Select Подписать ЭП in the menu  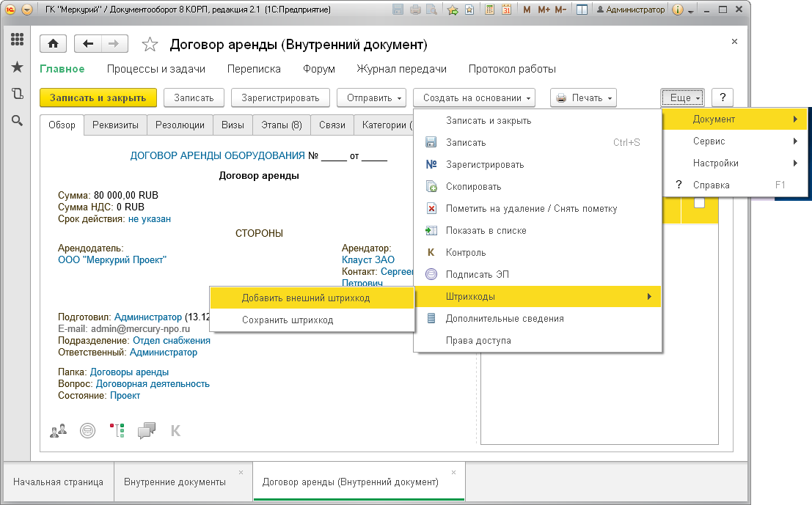pos(538,274)
